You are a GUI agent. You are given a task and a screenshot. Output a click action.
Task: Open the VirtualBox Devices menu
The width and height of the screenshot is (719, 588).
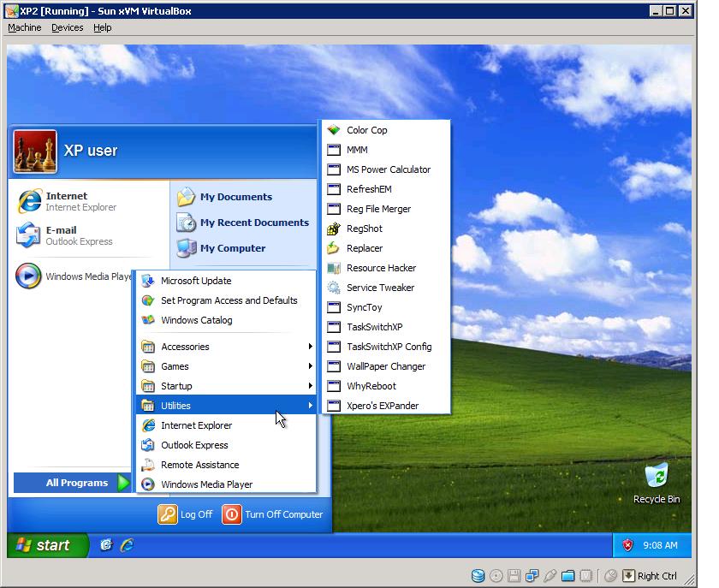tap(68, 27)
